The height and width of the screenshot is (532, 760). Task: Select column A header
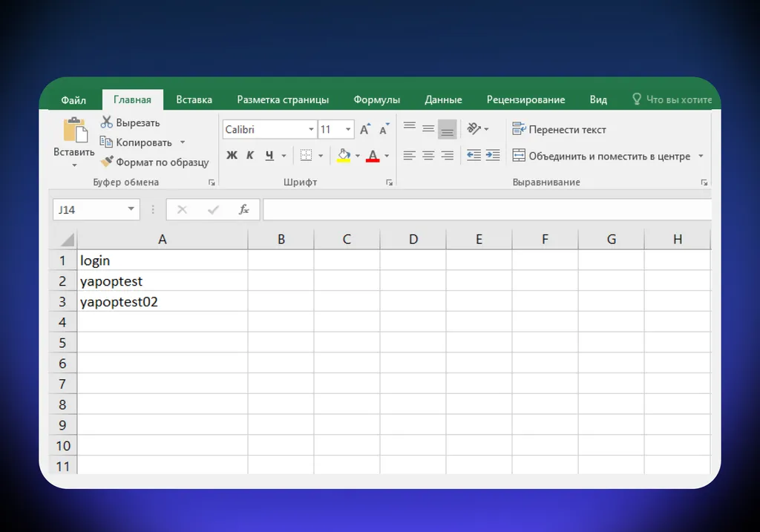(x=163, y=240)
